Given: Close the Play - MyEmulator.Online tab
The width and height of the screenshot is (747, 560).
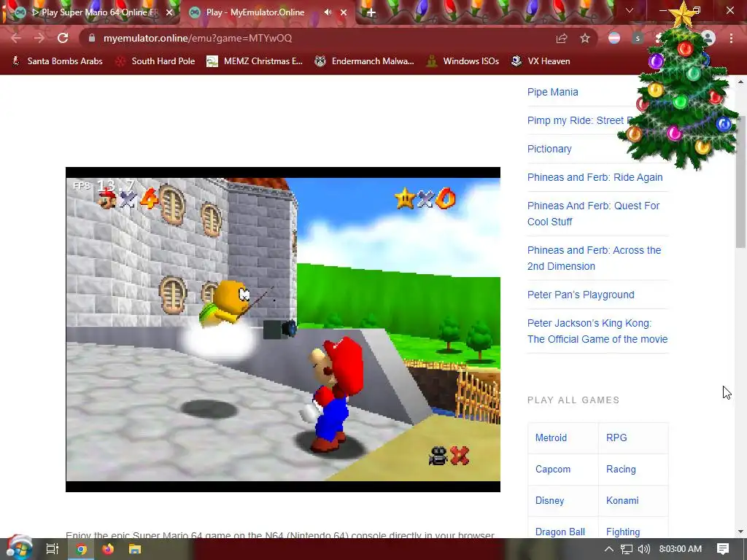Looking at the screenshot, I should pos(344,12).
